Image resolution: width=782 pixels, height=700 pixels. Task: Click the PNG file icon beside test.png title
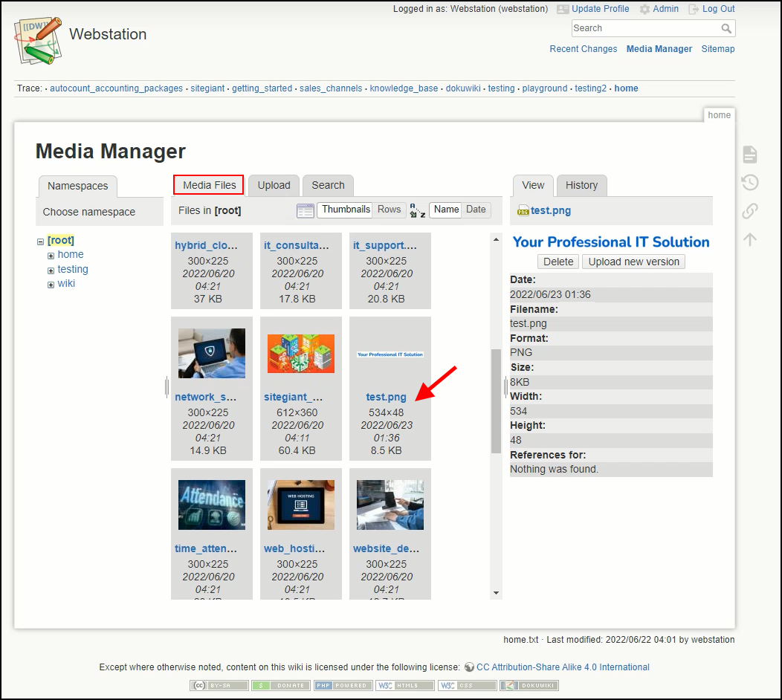523,211
